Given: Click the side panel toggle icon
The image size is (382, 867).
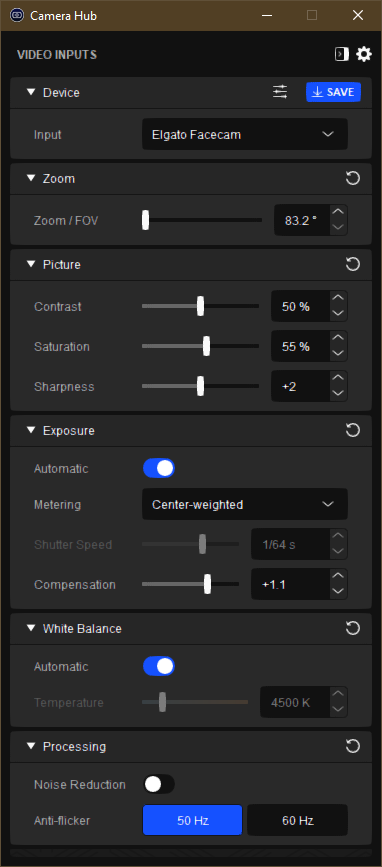Looking at the screenshot, I should click(x=342, y=54).
